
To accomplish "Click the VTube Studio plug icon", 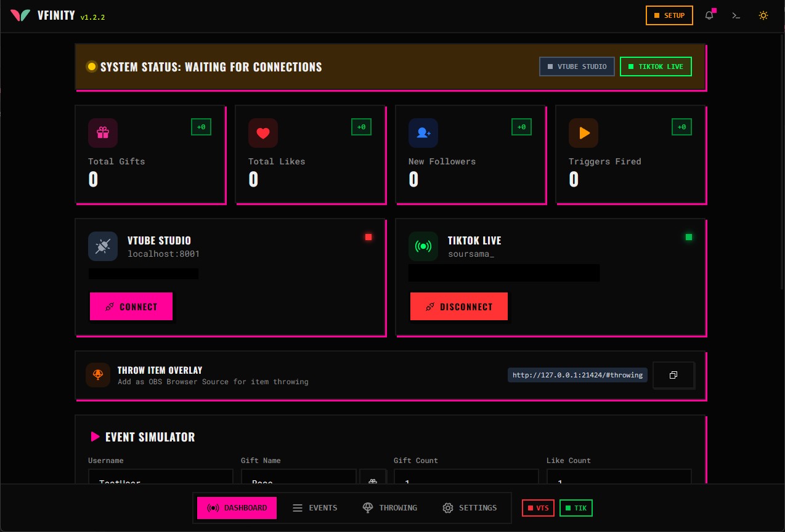I will coord(103,246).
